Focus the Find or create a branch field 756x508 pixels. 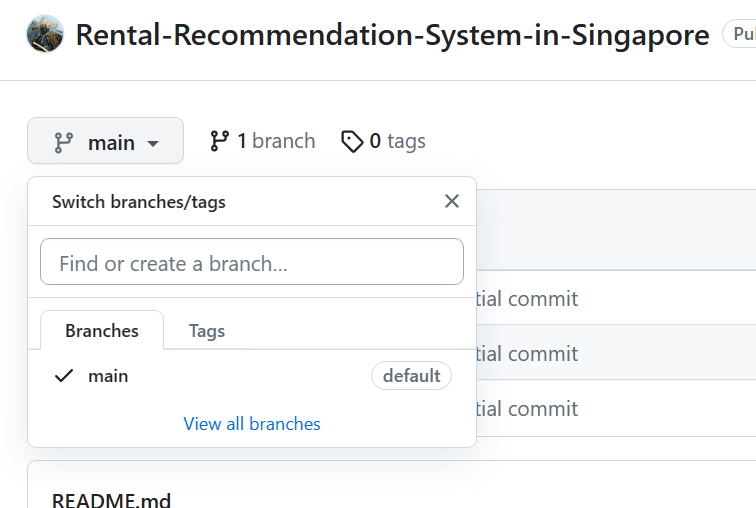(x=252, y=263)
